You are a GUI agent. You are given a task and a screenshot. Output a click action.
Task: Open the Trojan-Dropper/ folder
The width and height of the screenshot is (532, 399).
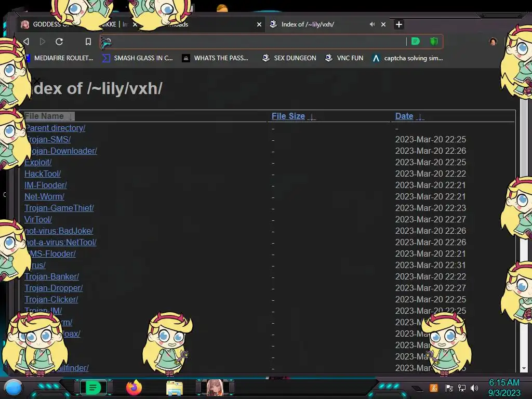pyautogui.click(x=54, y=288)
